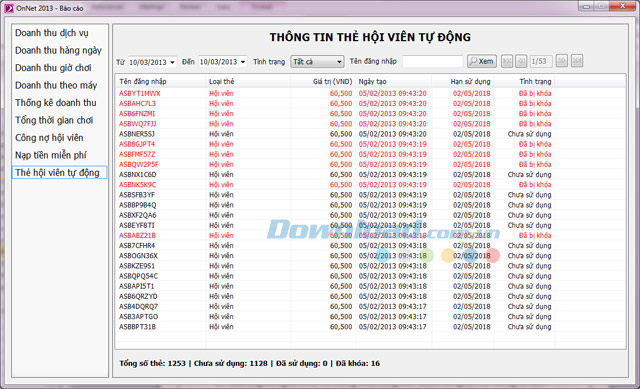Open Nạp tiền miễn phí report
640x389 pixels.
(51, 156)
